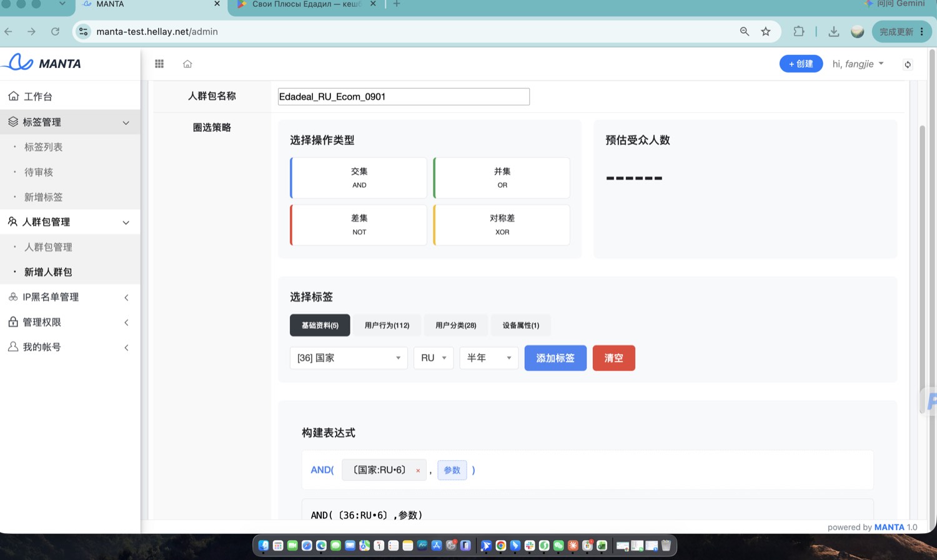Open 工作台 in the sidebar
Viewport: 937px width, 560px height.
tap(70, 97)
